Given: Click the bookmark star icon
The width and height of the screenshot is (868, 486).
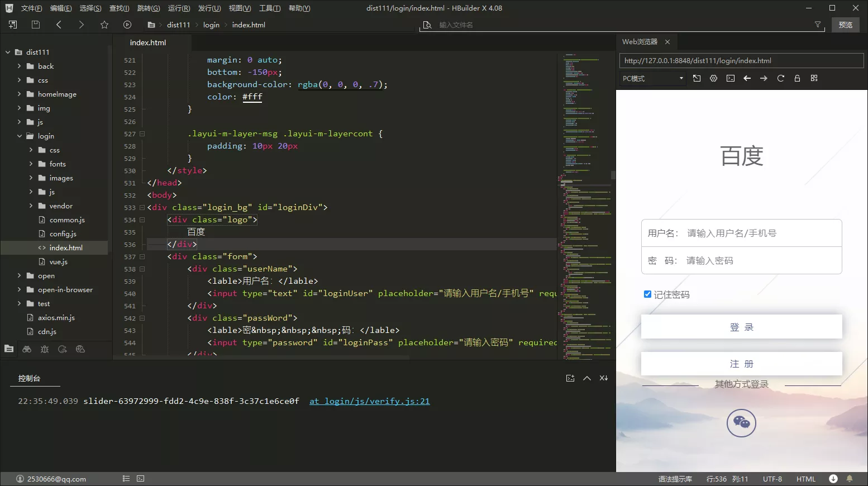Looking at the screenshot, I should pyautogui.click(x=104, y=25).
